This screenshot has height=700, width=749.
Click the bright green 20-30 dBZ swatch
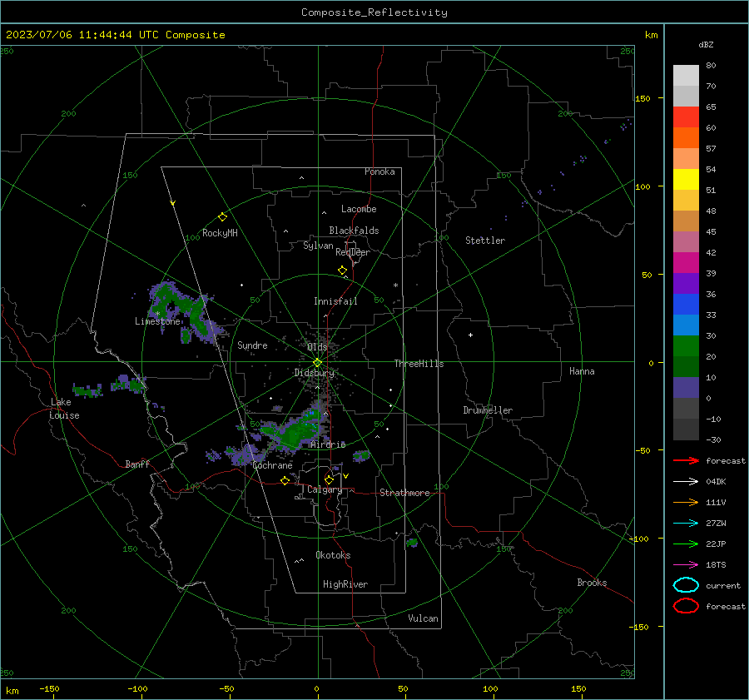pos(686,345)
